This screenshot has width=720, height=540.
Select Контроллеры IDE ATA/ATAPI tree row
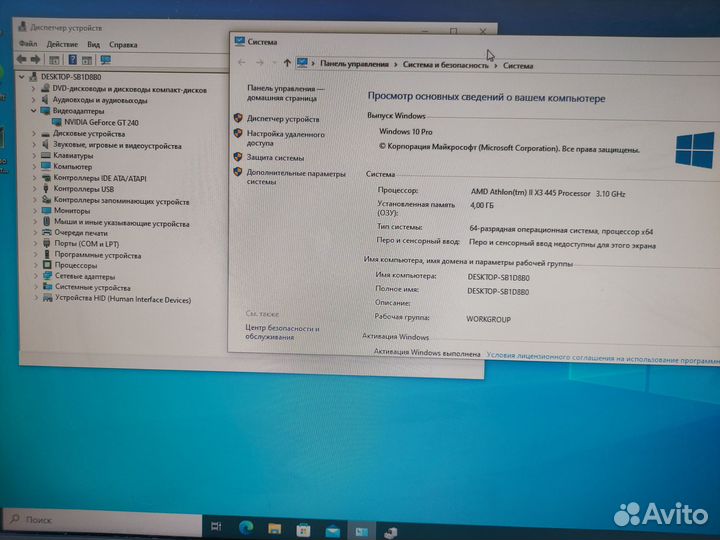coord(100,178)
